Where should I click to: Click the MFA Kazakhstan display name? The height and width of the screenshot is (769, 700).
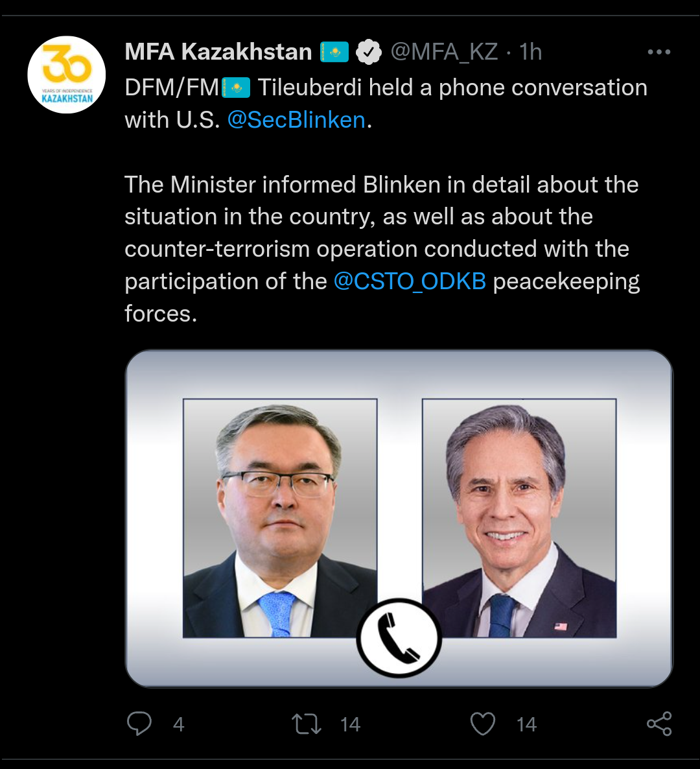218,52
